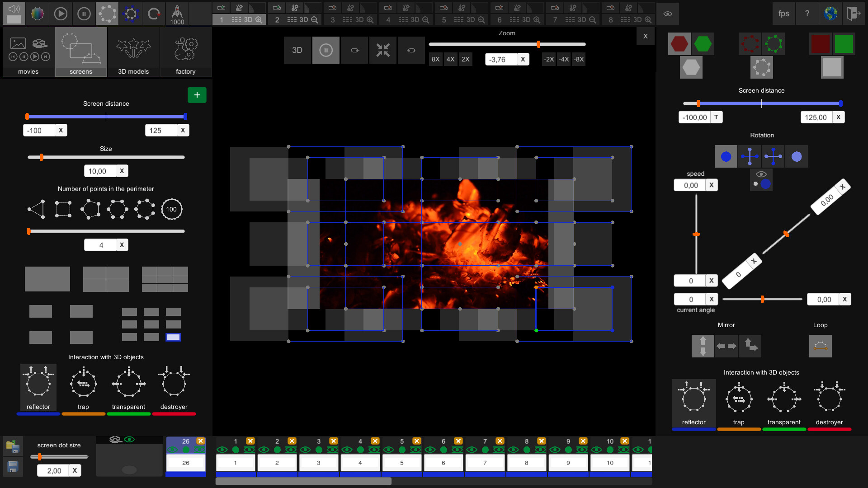
Task: Toggle the pause button in the Zoom panel
Action: pyautogui.click(x=325, y=50)
